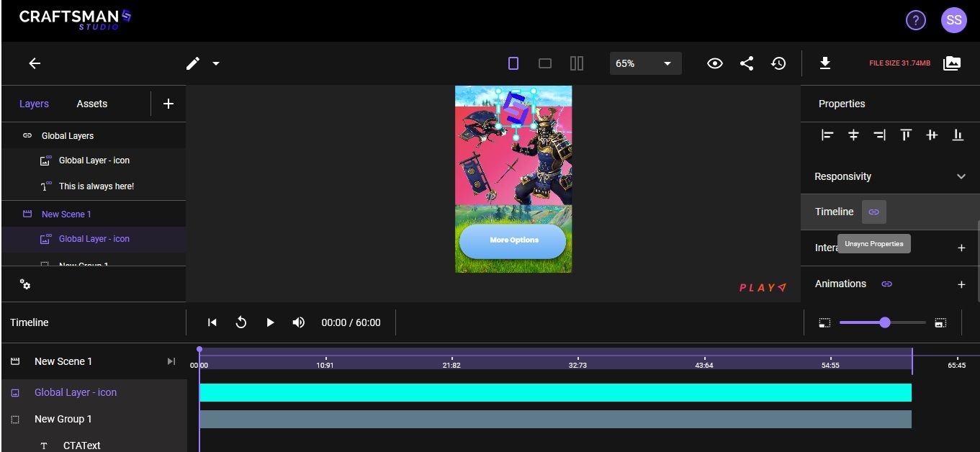
Task: Toggle Animations sync link icon
Action: tap(886, 284)
